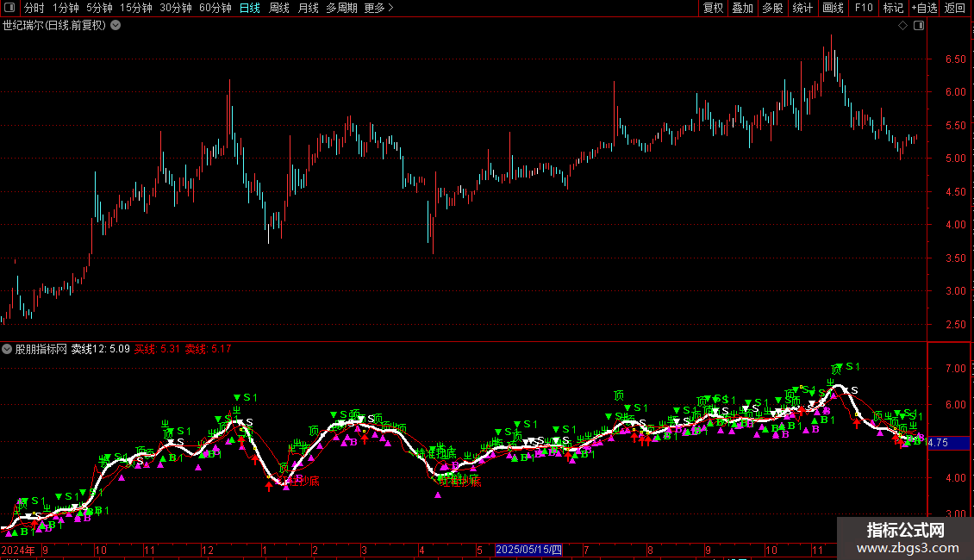
Task: Open the dropdown circle beside 世纪瑞尔 title
Action: pos(116,26)
